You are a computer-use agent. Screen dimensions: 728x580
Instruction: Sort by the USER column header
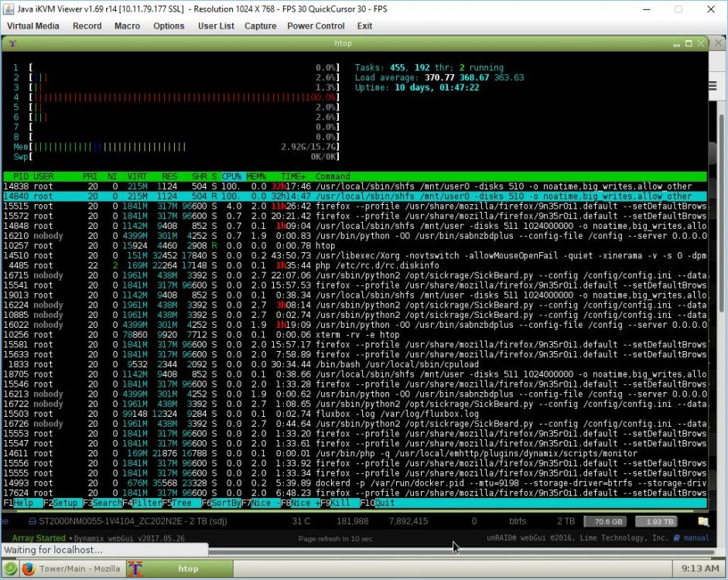(43, 177)
